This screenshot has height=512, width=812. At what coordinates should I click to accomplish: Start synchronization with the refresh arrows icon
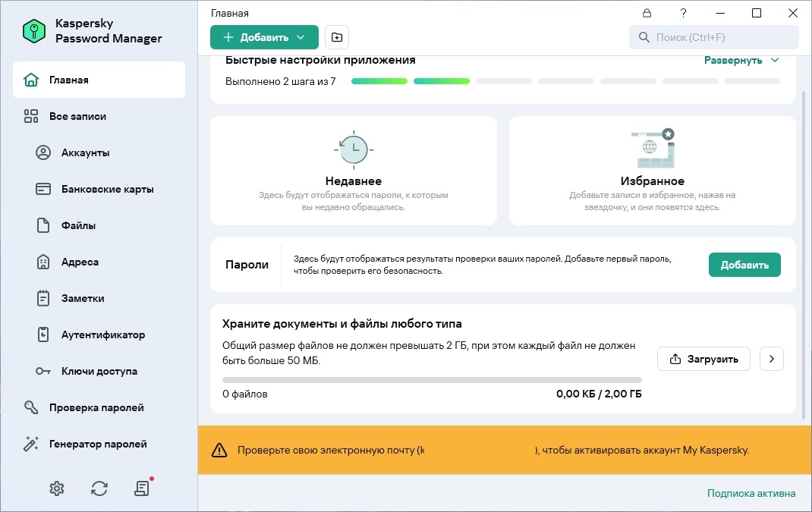(x=99, y=488)
